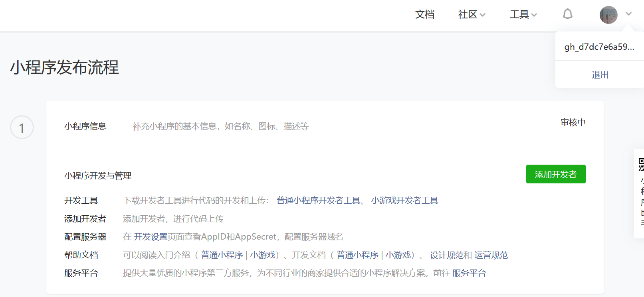Expand the 工具 menu
Image resolution: width=644 pixels, height=297 pixels.
523,15
